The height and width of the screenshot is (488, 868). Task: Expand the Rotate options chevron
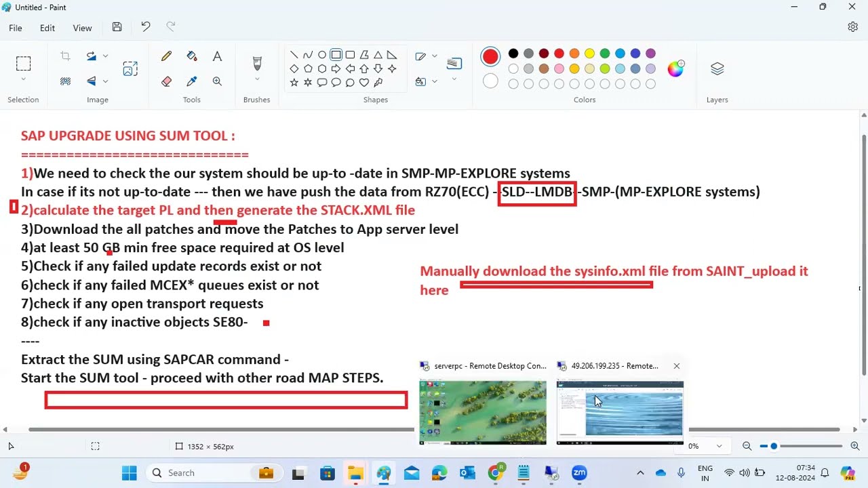105,56
